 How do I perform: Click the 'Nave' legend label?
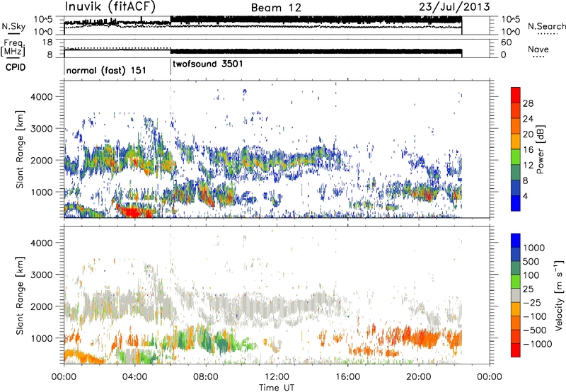click(538, 49)
